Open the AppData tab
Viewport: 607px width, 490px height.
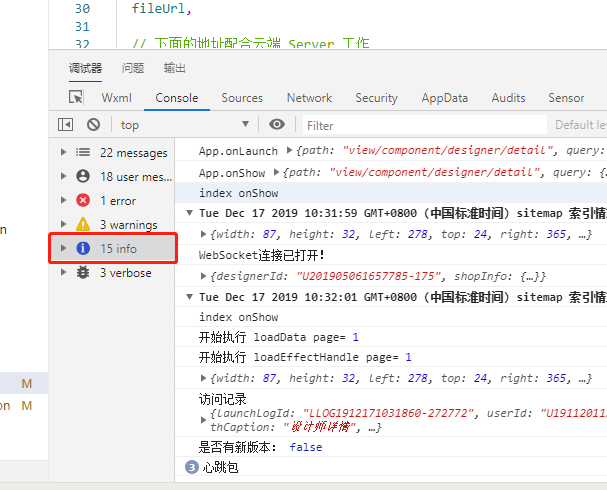[444, 98]
